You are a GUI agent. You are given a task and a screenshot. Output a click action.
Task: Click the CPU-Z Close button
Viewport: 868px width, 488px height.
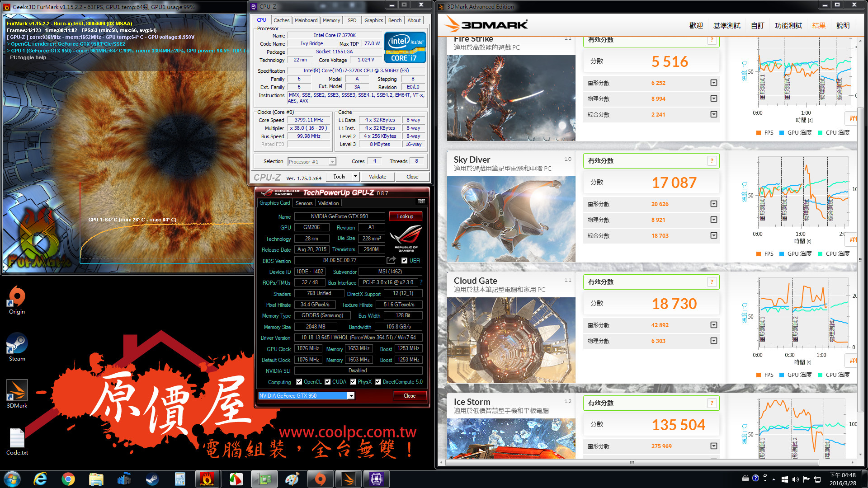(412, 177)
